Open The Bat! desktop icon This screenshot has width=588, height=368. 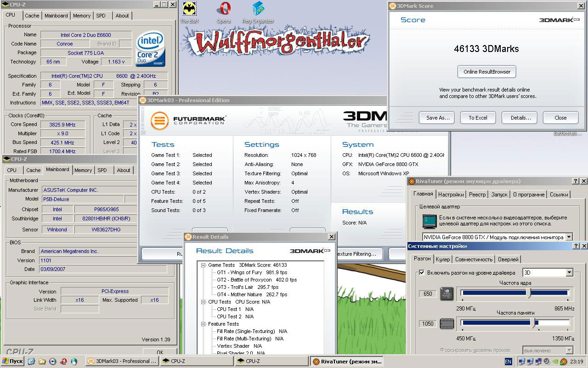189,9
